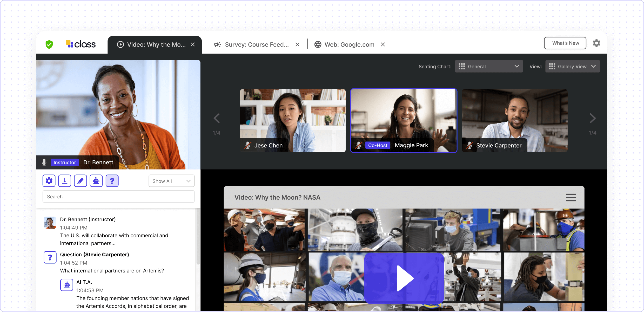The image size is (644, 312).
Task: Unmute Jese Chen's microphone
Action: point(248,145)
